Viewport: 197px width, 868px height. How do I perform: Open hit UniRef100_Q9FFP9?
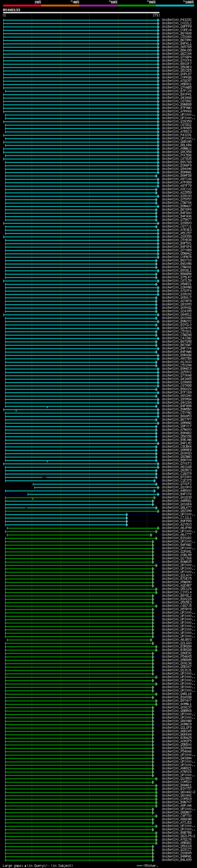pyautogui.click(x=177, y=26)
